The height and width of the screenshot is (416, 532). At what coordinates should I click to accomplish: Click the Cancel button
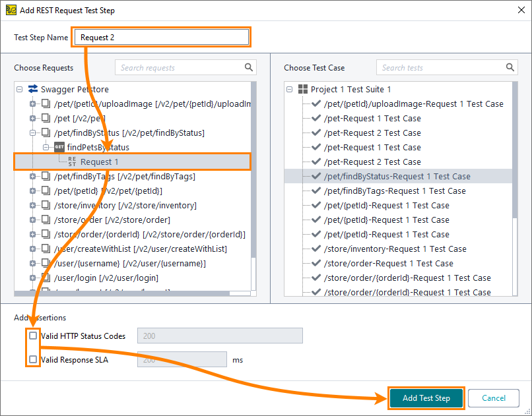pyautogui.click(x=494, y=398)
